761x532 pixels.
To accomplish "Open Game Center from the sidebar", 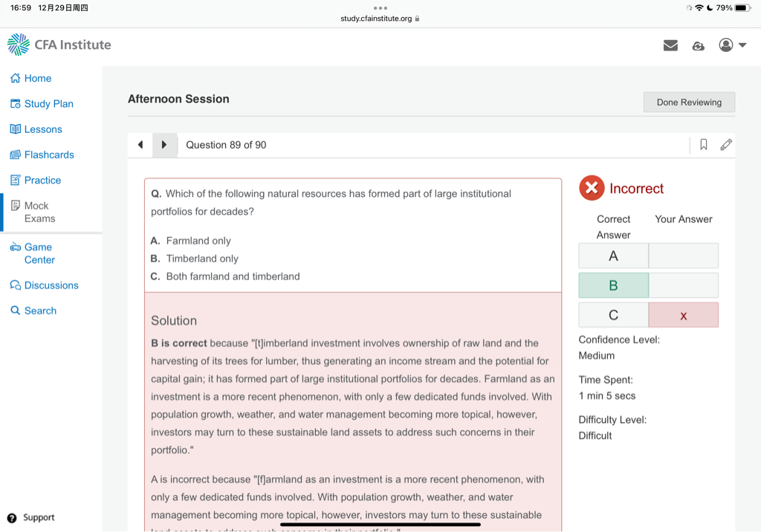I will click(39, 253).
